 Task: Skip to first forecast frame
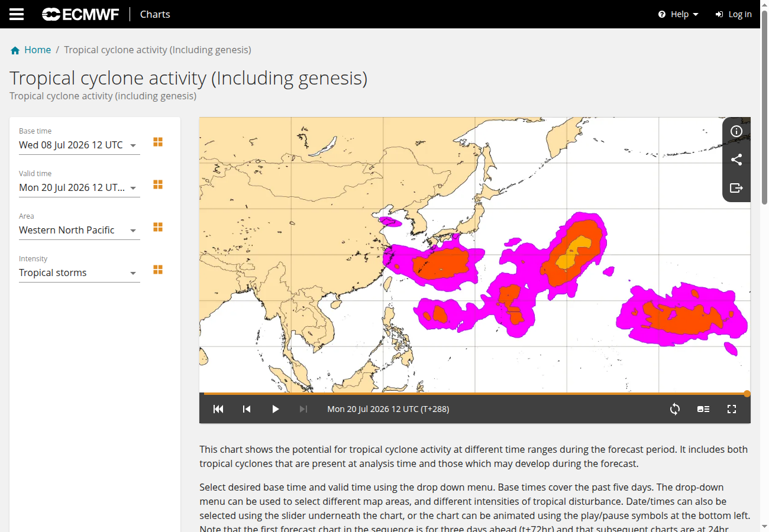pyautogui.click(x=218, y=409)
